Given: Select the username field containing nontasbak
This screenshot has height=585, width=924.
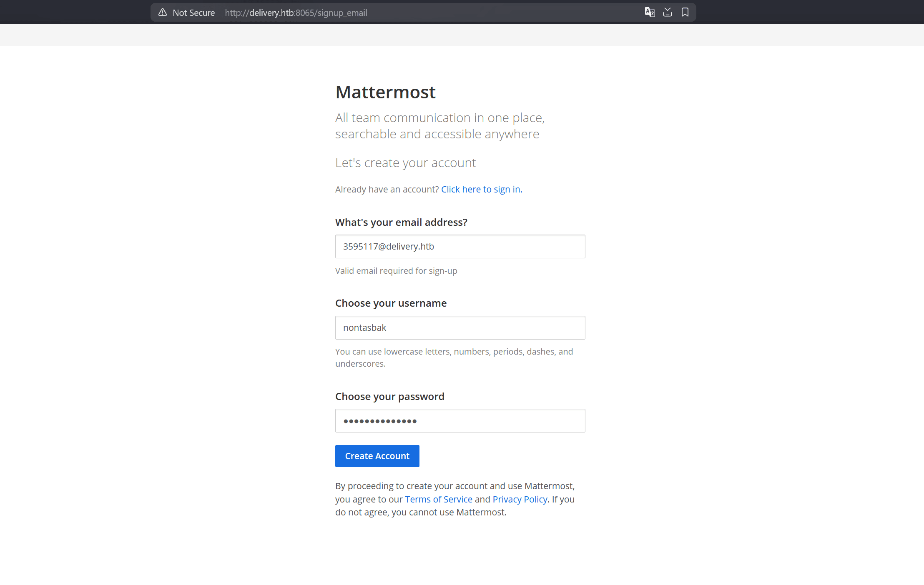Looking at the screenshot, I should tap(460, 328).
